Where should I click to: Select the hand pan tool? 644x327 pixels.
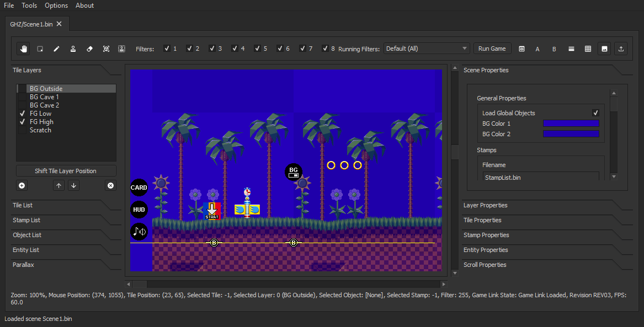[x=23, y=49]
